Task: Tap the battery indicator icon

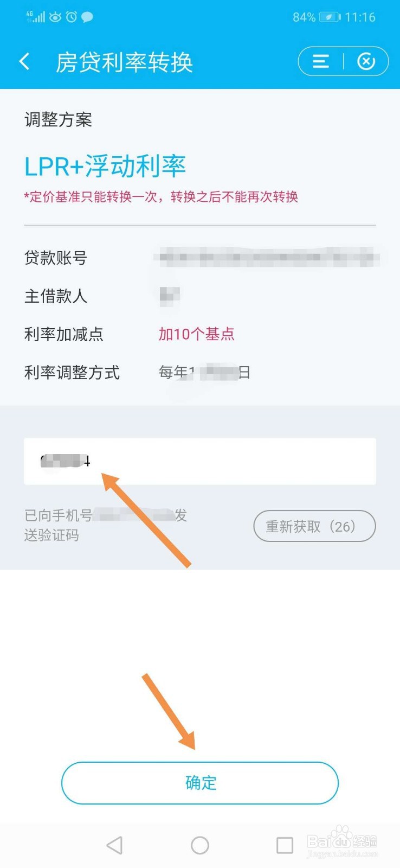Action: pos(330,17)
